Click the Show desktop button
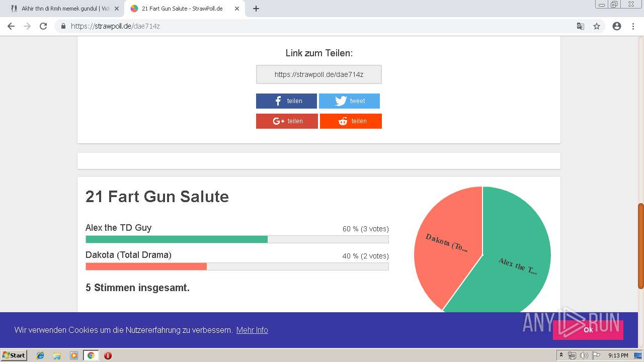644x362 pixels. (638, 355)
